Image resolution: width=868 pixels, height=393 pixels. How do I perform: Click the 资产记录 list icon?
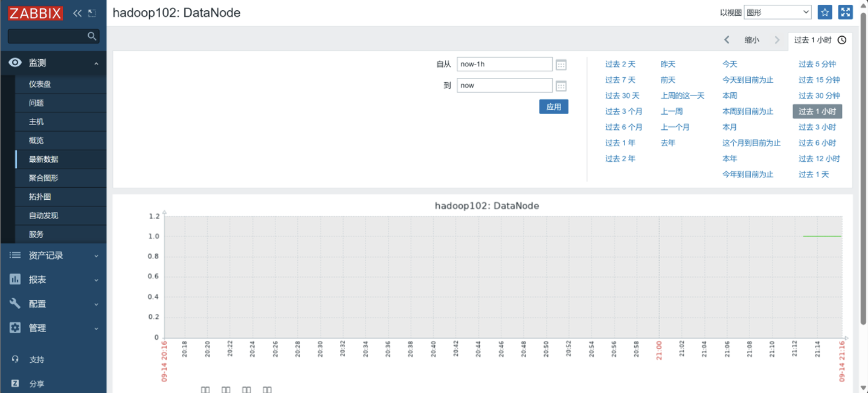(x=15, y=255)
